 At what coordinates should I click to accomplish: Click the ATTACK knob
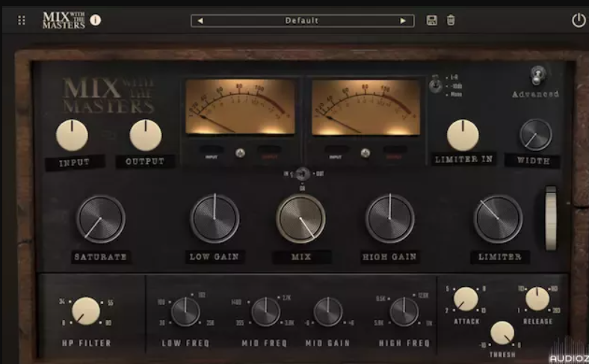coord(466,299)
